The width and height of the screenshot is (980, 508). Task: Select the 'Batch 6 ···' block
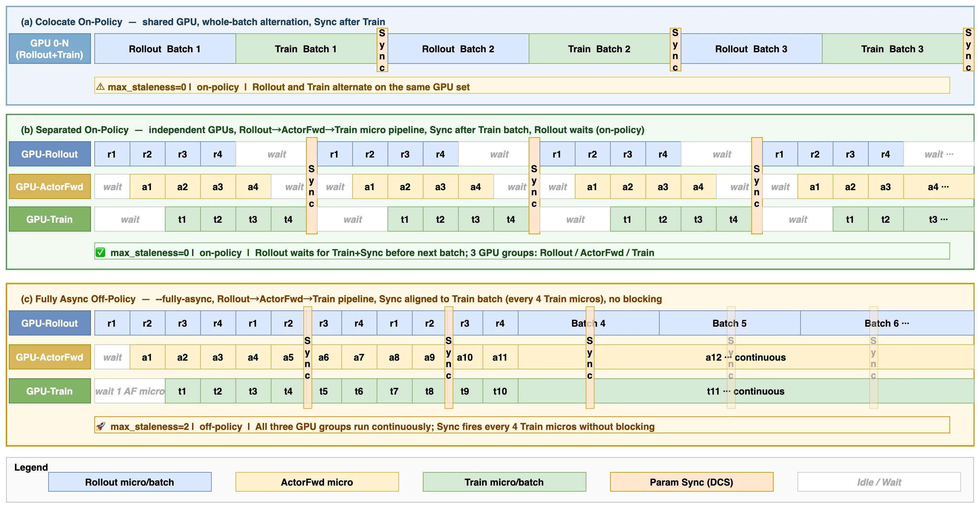[x=887, y=323]
